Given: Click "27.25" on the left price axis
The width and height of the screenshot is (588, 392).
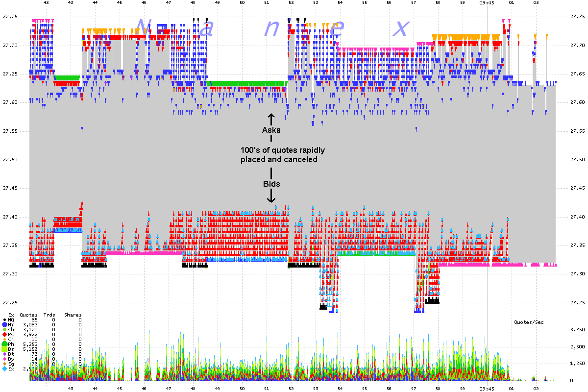Looking at the screenshot, I should 9,303.
